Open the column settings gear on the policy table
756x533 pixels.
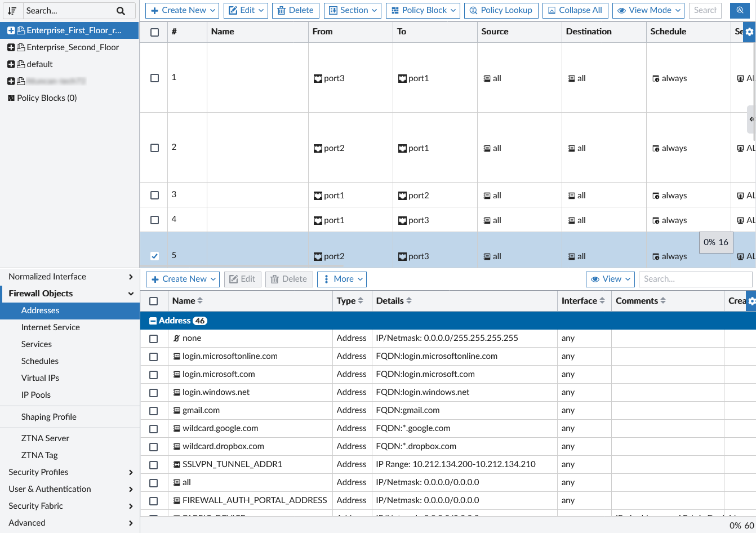750,32
